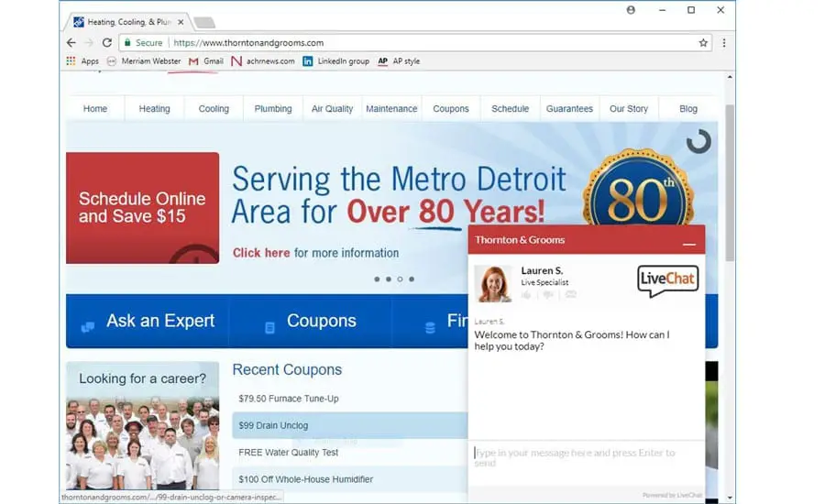This screenshot has width=825, height=504.
Task: Open the achrnews.com bookmark
Action: pos(263,61)
